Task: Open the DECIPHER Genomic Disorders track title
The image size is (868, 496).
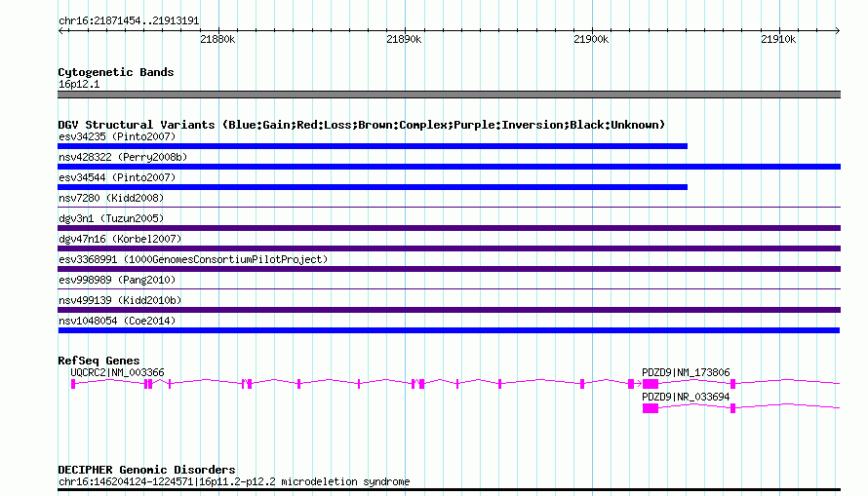Action: coord(146,470)
